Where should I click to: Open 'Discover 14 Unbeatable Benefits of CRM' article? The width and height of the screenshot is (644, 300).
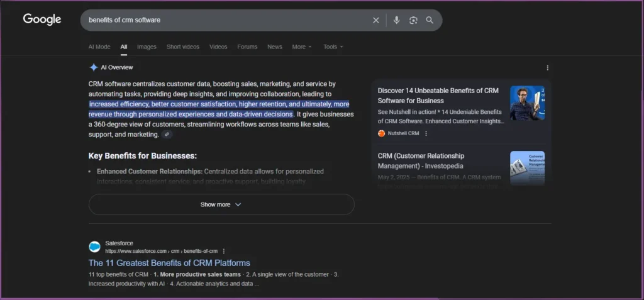pyautogui.click(x=438, y=96)
